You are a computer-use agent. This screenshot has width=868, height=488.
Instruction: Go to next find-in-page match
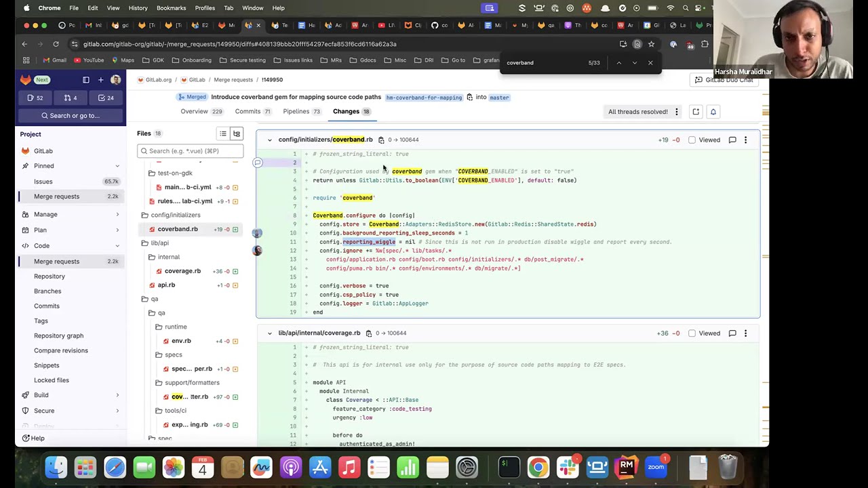635,63
